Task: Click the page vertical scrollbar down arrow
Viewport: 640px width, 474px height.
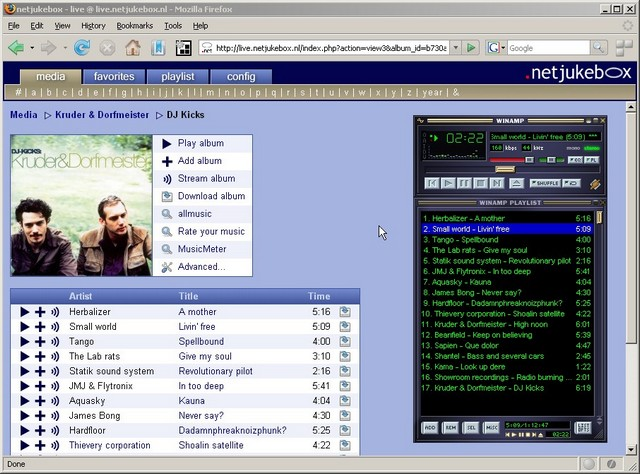Action: click(631, 450)
